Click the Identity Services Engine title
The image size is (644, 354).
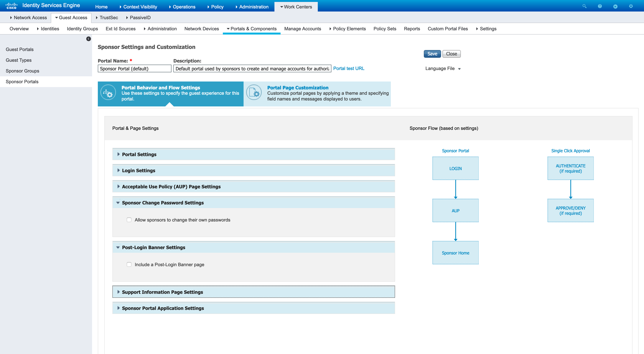click(51, 5)
